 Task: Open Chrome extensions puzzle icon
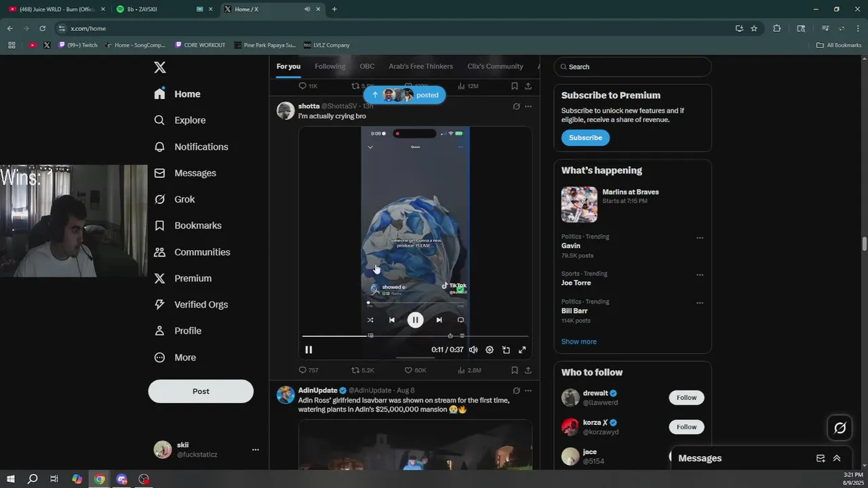[777, 28]
